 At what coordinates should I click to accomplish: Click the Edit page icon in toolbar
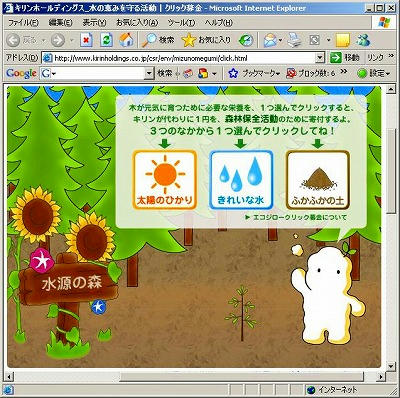click(x=314, y=41)
